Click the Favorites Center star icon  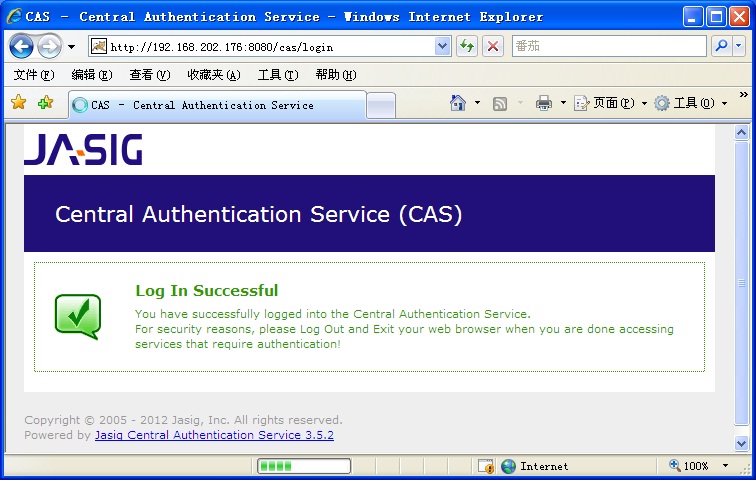click(x=18, y=102)
